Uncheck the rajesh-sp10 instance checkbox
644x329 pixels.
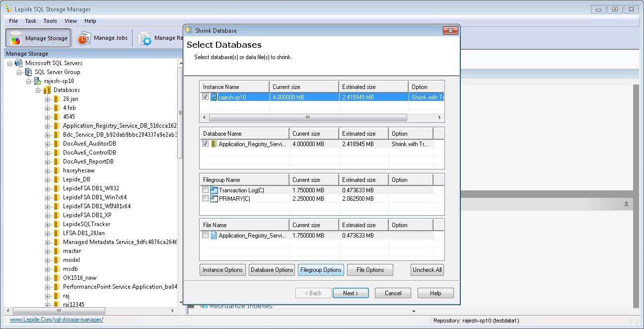pyautogui.click(x=206, y=97)
